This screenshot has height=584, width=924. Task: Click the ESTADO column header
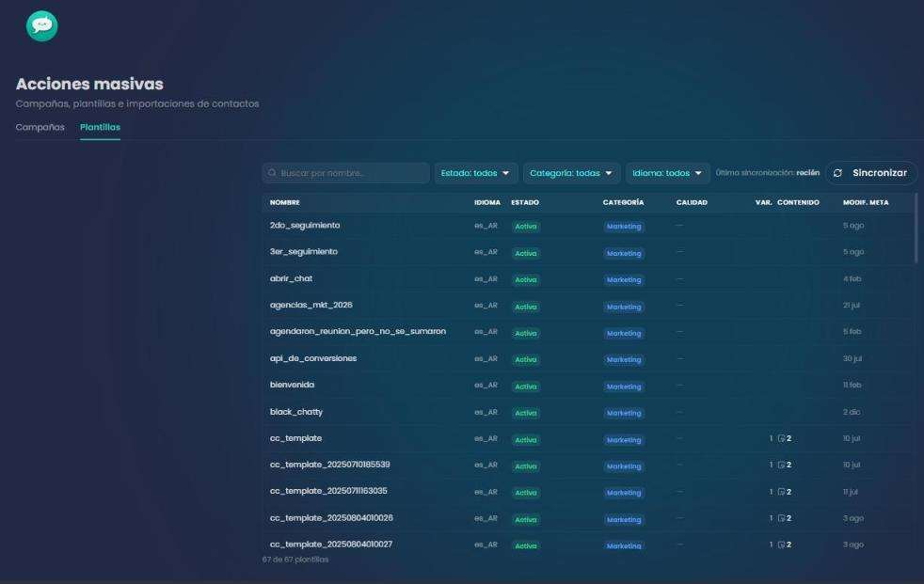(525, 202)
